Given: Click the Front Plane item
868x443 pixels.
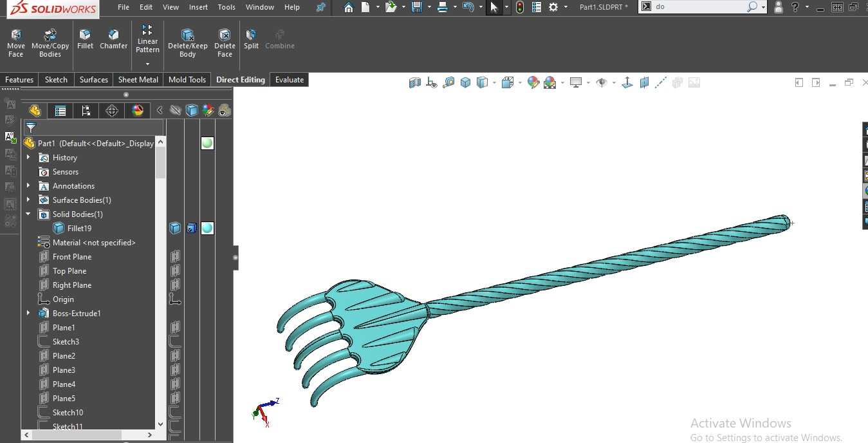Looking at the screenshot, I should [72, 257].
